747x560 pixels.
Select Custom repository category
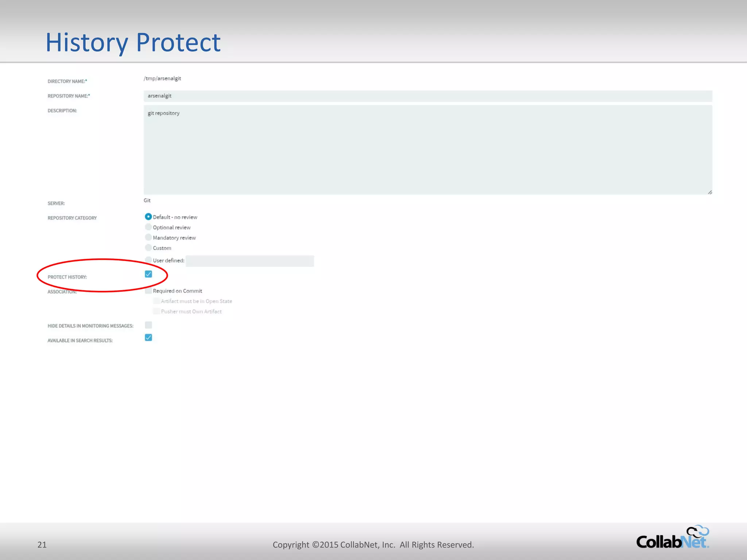click(148, 248)
